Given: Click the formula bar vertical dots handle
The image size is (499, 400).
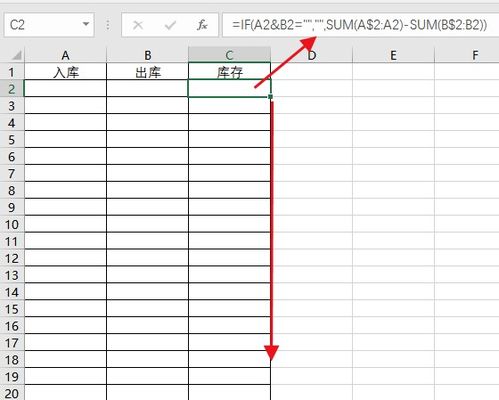Looking at the screenshot, I should pos(108,25).
